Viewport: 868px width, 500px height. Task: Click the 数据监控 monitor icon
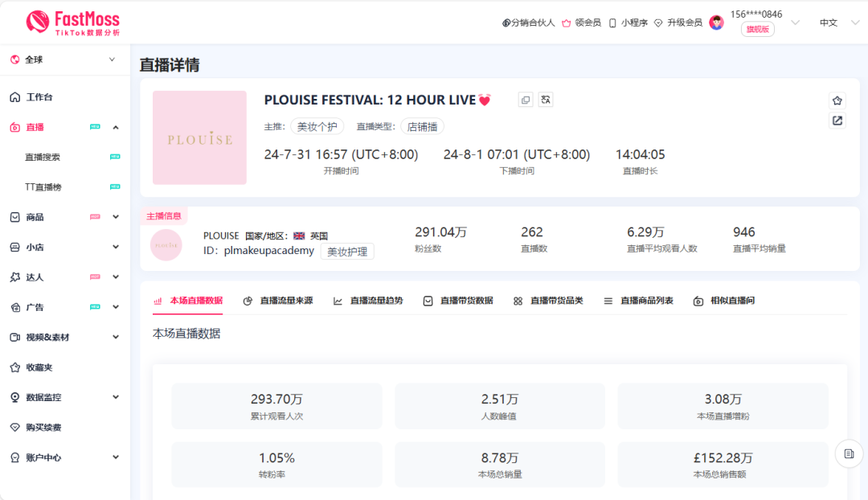tap(15, 397)
